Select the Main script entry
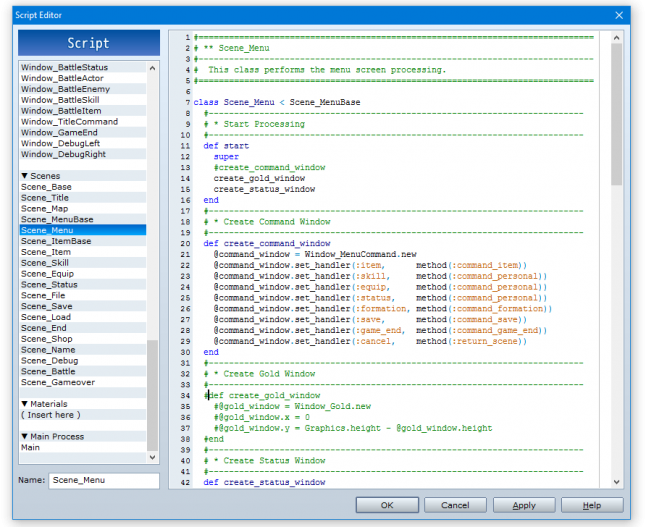The width and height of the screenshot is (646, 527). click(x=31, y=447)
